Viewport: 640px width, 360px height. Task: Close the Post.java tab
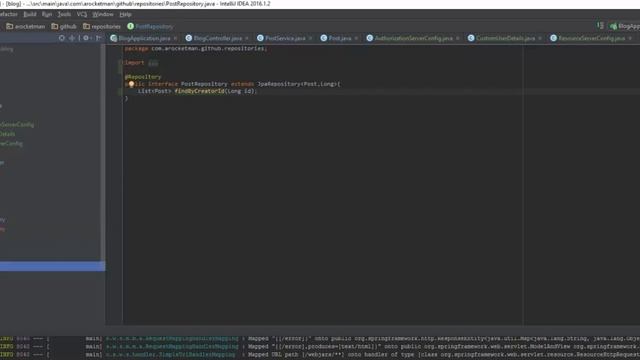pos(356,38)
